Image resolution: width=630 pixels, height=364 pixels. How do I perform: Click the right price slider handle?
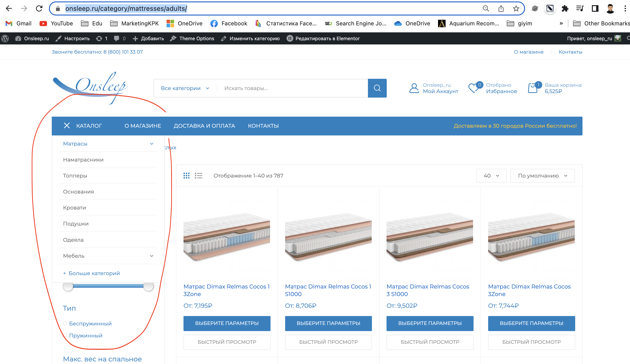148,286
